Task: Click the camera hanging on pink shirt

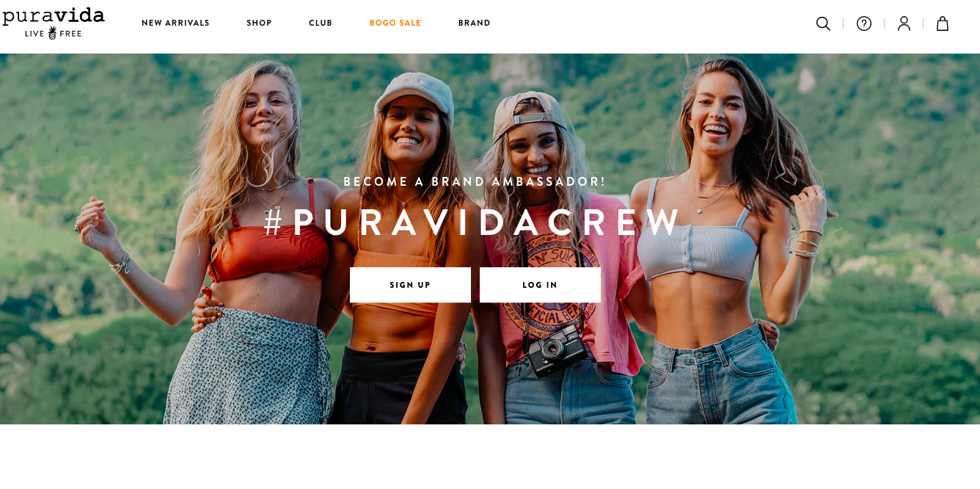Action: click(x=557, y=349)
